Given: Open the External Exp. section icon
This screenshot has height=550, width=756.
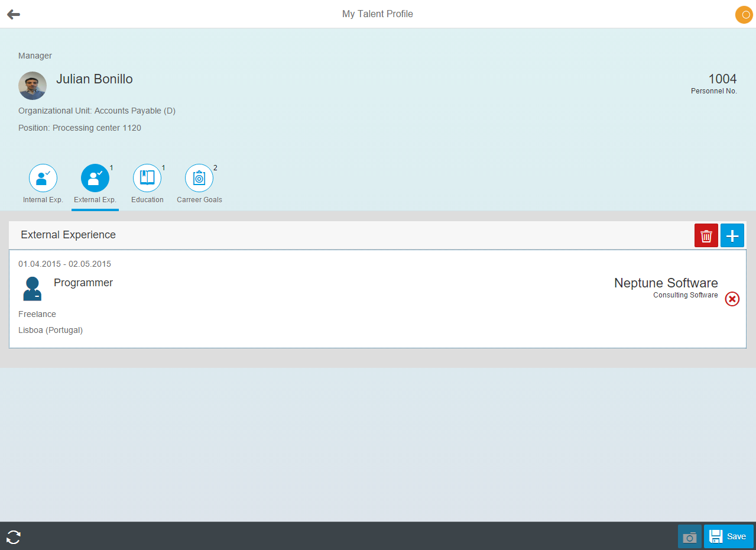Looking at the screenshot, I should tap(95, 177).
